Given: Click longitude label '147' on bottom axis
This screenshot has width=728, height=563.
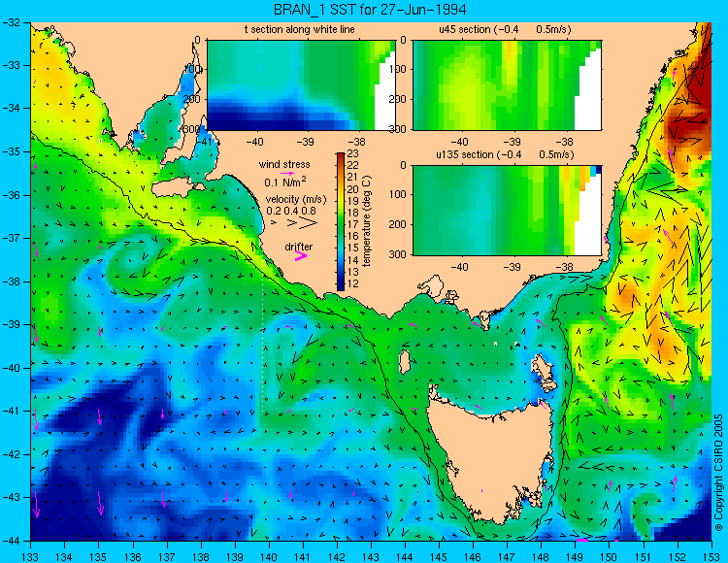Looking at the screenshot, I should point(507,557).
